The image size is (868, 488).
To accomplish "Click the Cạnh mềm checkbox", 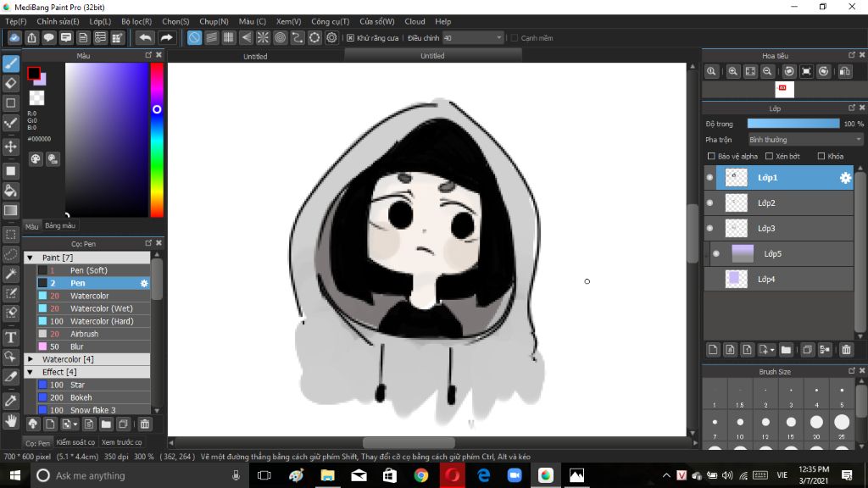I will [x=515, y=38].
